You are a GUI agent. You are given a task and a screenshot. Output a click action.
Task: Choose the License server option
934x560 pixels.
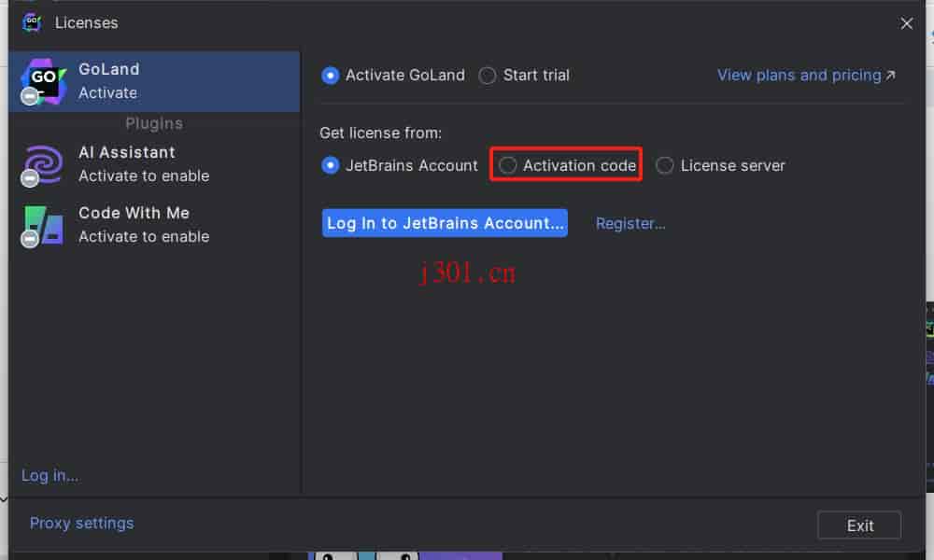click(665, 165)
